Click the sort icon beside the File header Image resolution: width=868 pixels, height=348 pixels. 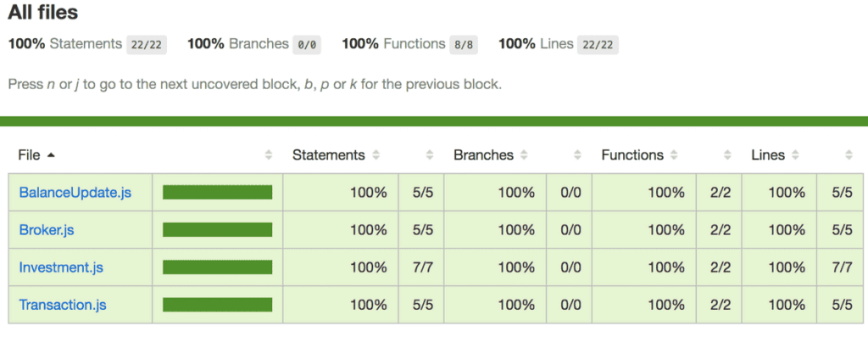(x=269, y=155)
